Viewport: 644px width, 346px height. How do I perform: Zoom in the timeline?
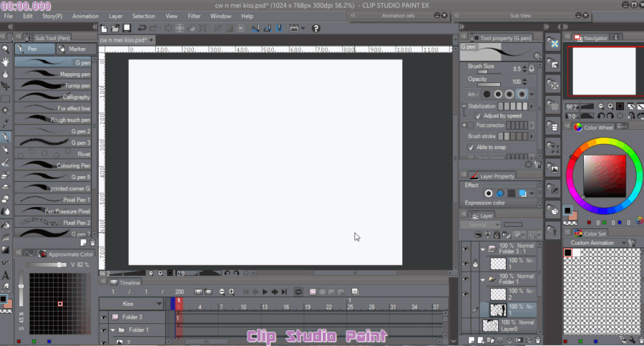tap(232, 292)
